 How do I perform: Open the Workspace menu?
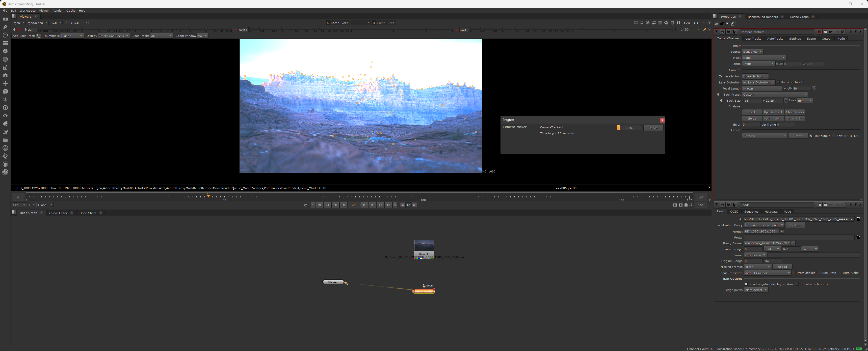[x=27, y=10]
